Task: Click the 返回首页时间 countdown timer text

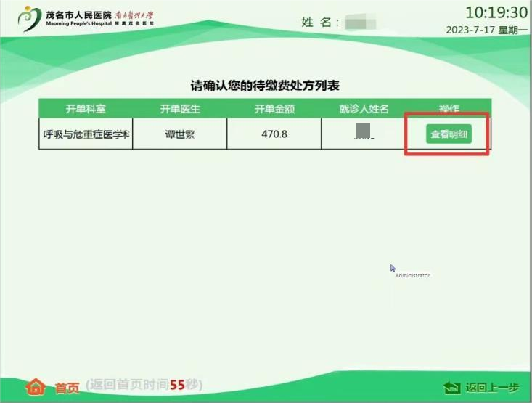Action: pos(144,384)
